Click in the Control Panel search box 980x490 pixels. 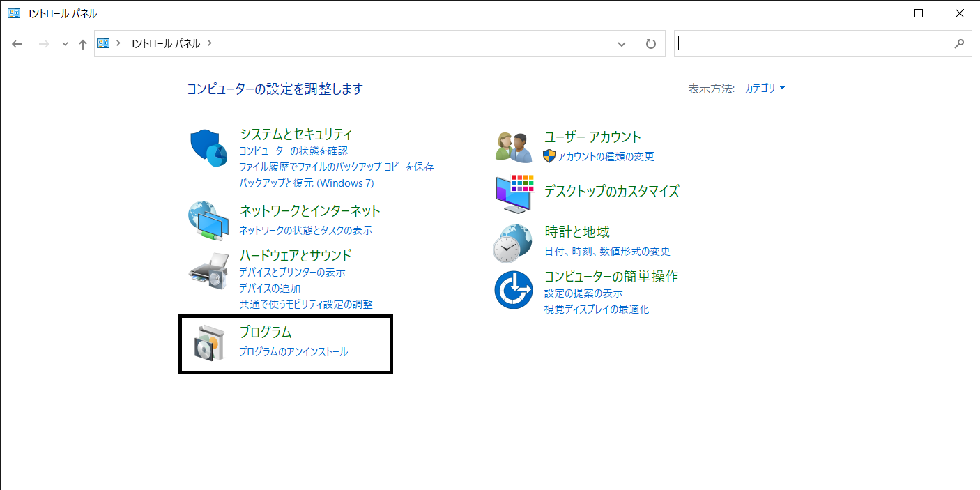[812, 43]
